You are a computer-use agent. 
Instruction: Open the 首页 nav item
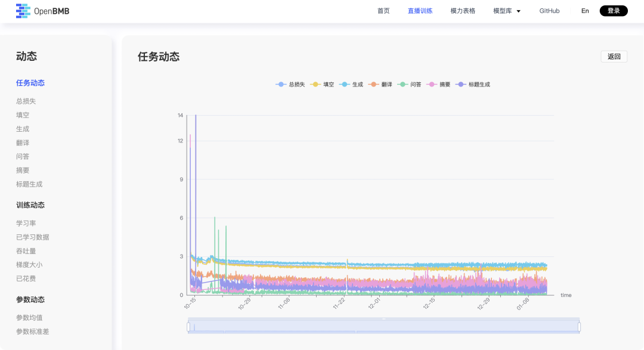383,11
